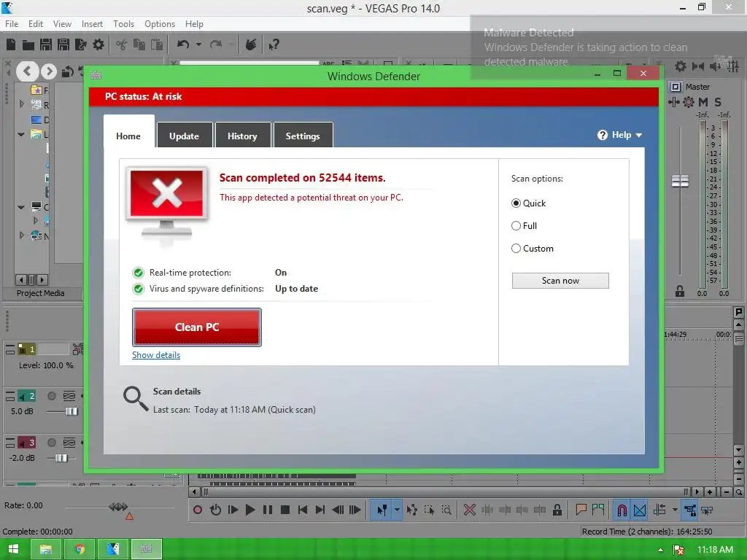Open VEGAS project properties gear icon
This screenshot has width=747, height=560.
coord(98,44)
